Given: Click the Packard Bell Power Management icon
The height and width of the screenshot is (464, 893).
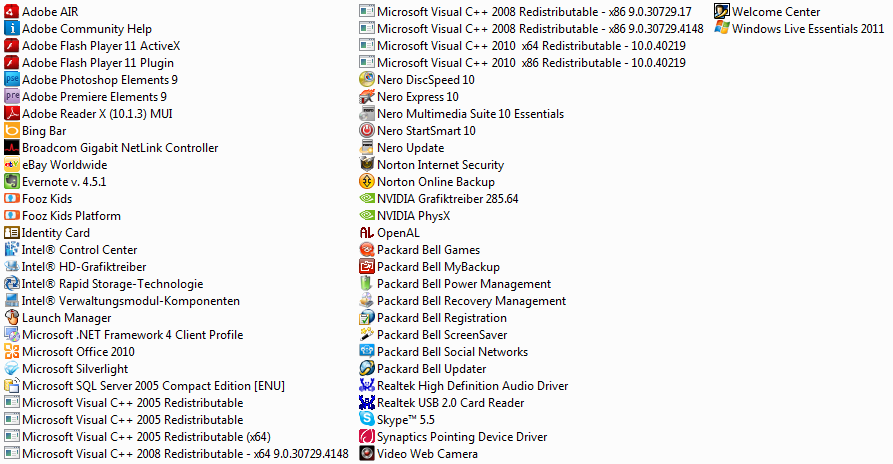Looking at the screenshot, I should 367,284.
